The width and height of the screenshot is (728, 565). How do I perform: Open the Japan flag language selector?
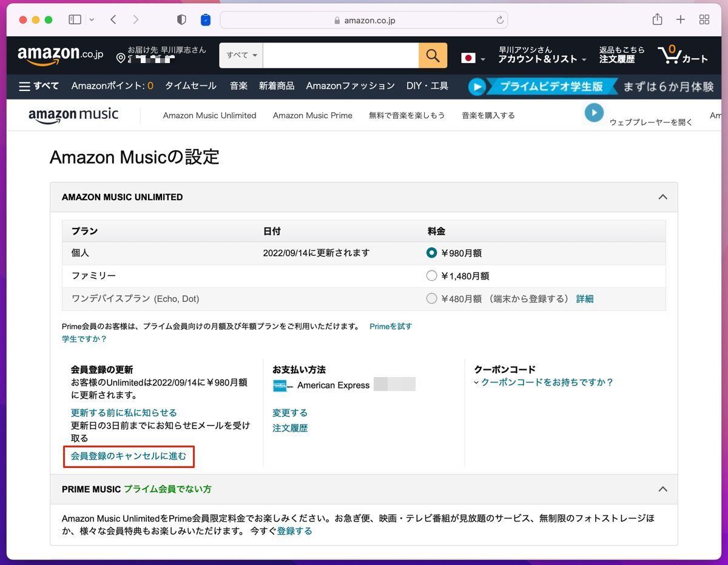click(x=473, y=58)
